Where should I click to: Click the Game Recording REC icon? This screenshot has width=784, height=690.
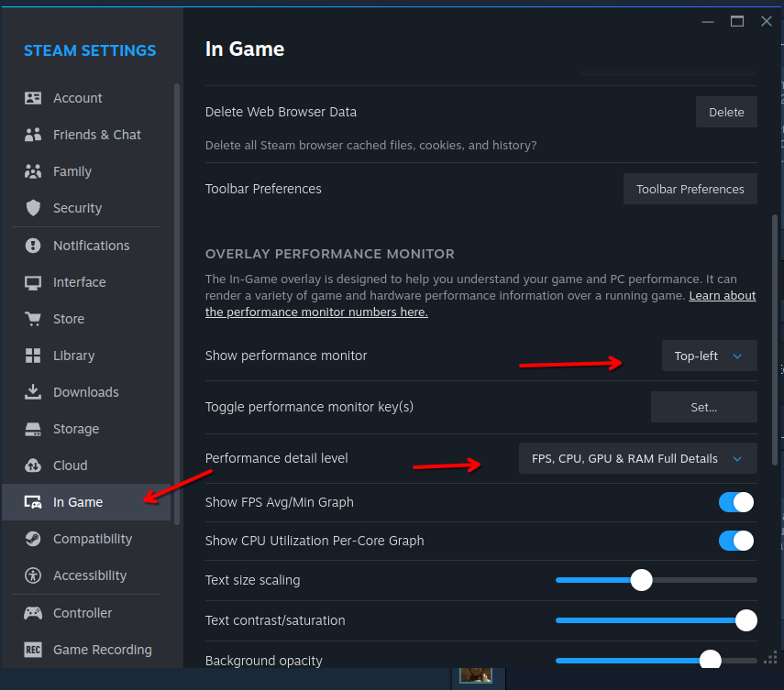coord(33,650)
